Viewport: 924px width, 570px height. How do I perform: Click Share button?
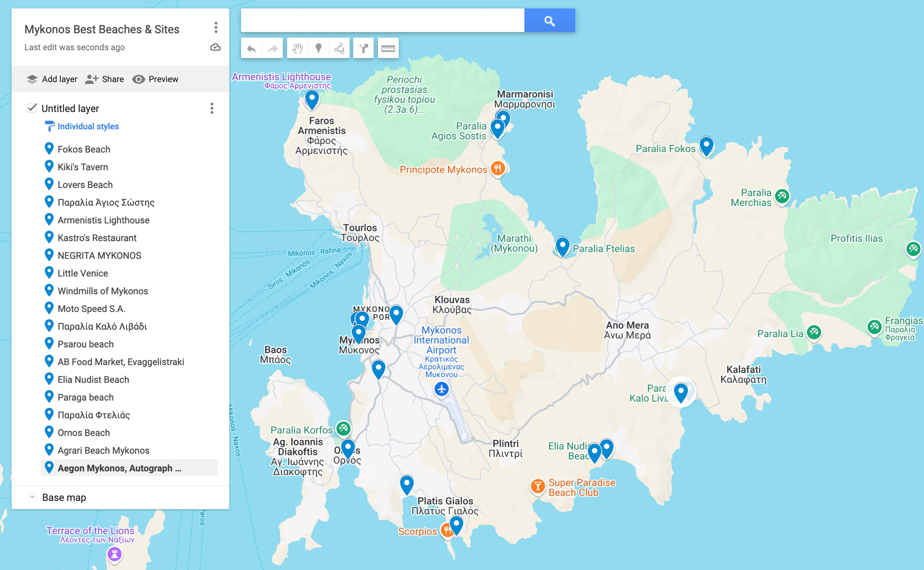click(x=104, y=79)
